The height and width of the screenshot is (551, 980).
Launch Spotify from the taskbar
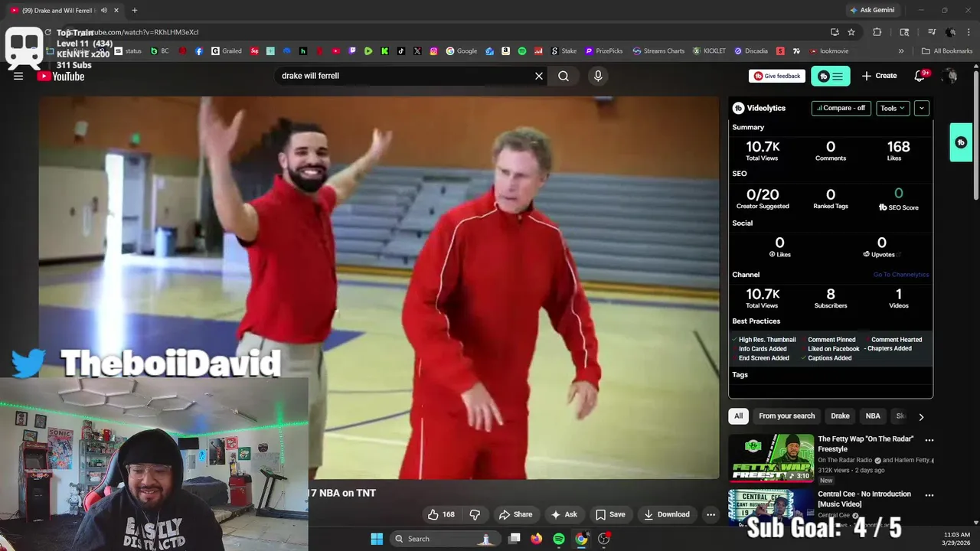coord(559,539)
